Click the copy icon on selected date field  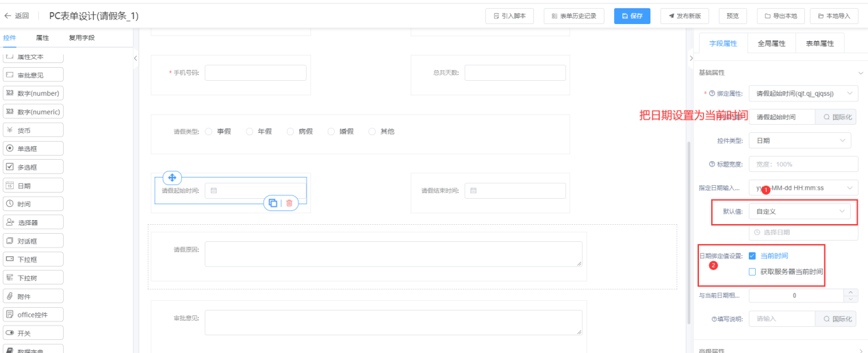tap(273, 203)
